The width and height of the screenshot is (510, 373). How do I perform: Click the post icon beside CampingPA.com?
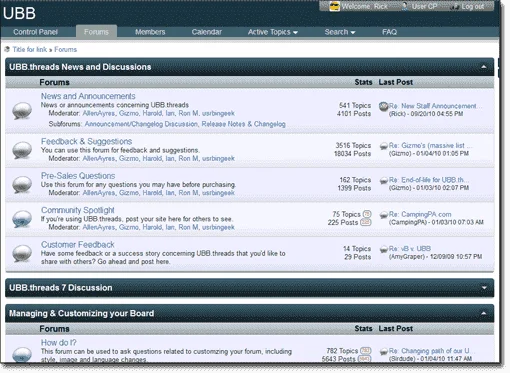coord(384,215)
